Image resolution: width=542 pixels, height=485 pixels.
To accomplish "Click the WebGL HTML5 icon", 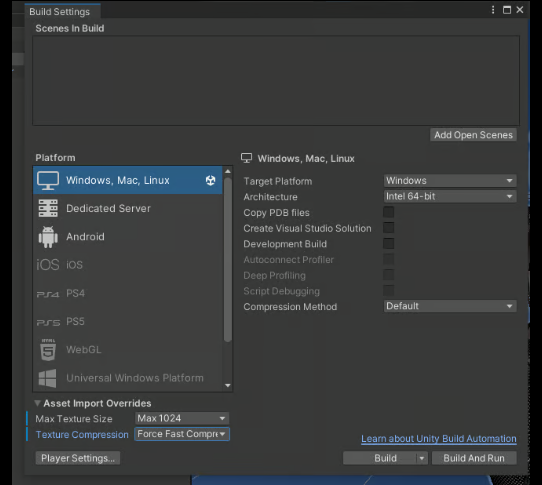I will tap(48, 350).
